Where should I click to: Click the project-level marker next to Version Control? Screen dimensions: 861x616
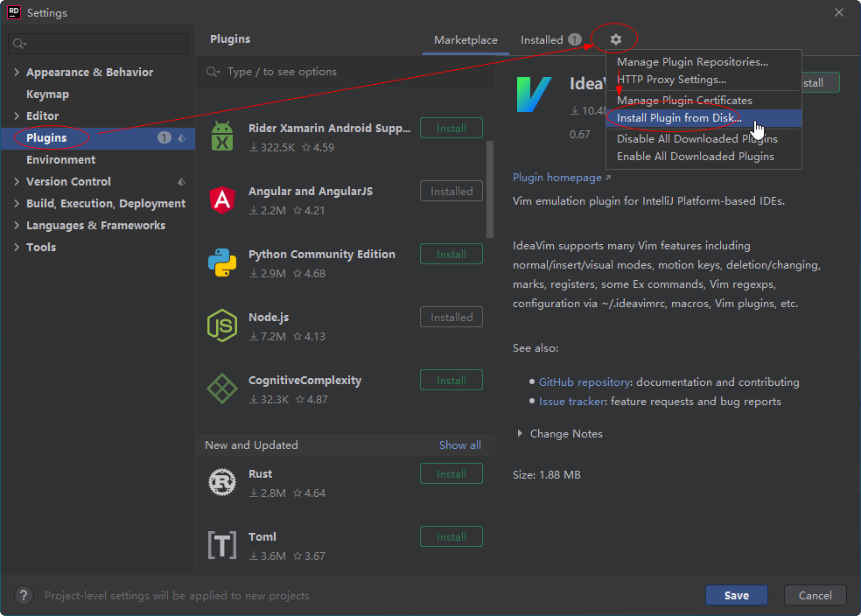(182, 182)
